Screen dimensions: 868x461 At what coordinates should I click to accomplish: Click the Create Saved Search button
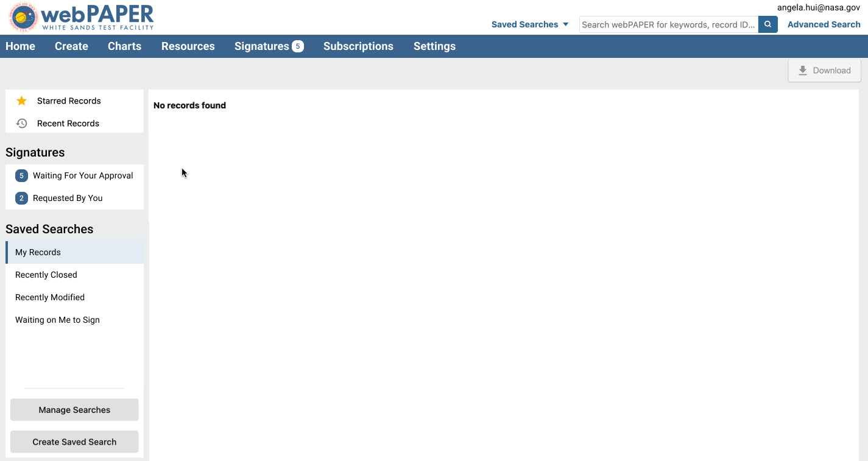click(x=74, y=442)
